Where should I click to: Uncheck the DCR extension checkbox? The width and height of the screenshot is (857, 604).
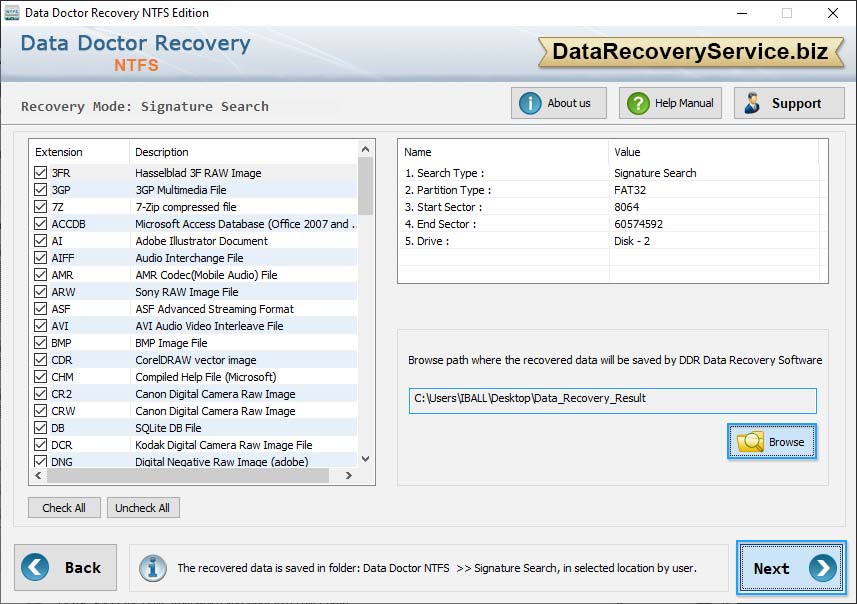40,444
